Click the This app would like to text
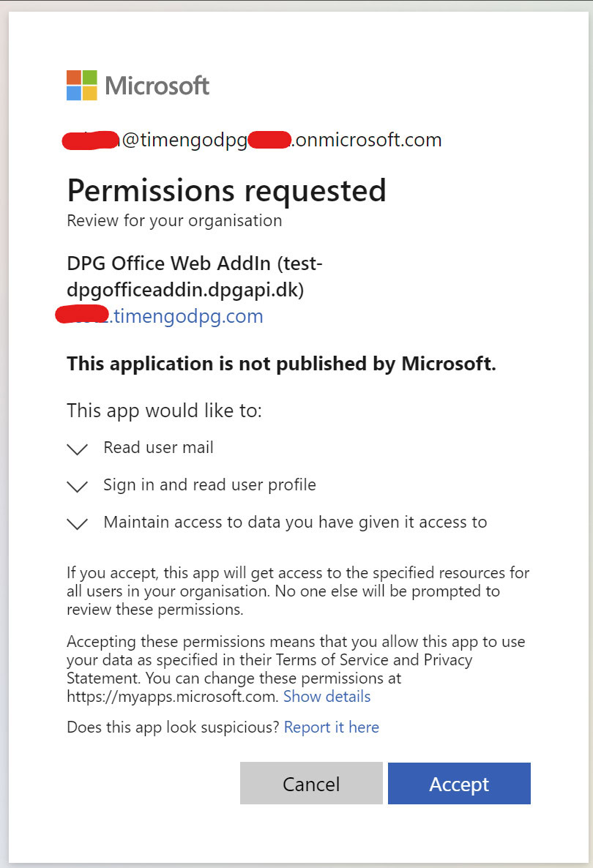Image resolution: width=593 pixels, height=868 pixels. pos(165,411)
